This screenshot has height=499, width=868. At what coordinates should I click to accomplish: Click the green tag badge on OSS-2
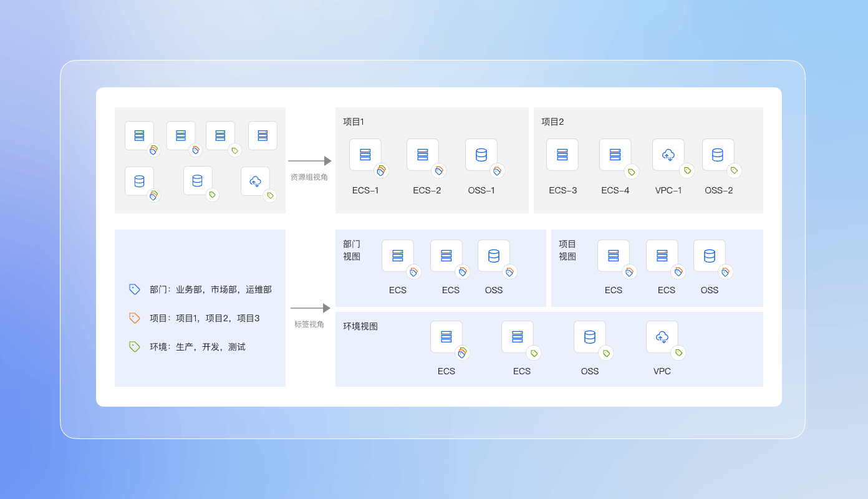[735, 170]
